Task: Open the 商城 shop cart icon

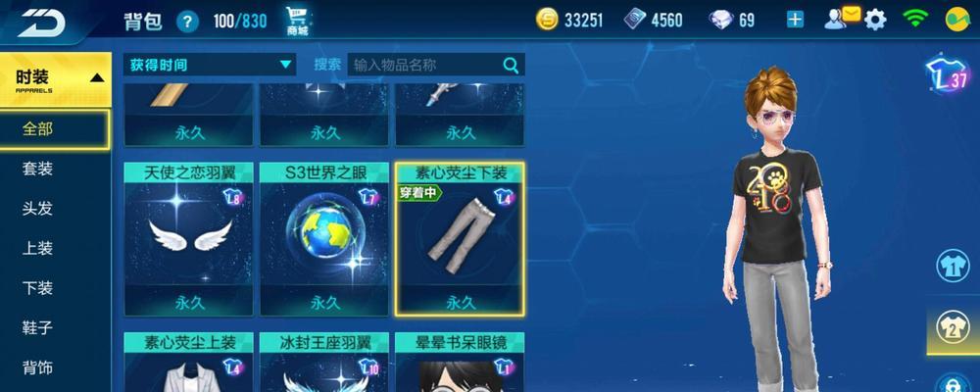Action: 298,22
